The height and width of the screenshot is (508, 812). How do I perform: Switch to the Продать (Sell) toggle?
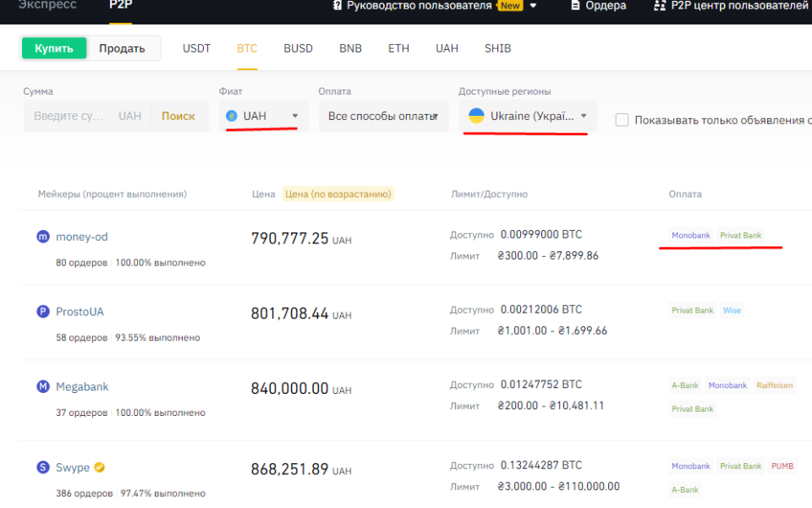(x=122, y=48)
